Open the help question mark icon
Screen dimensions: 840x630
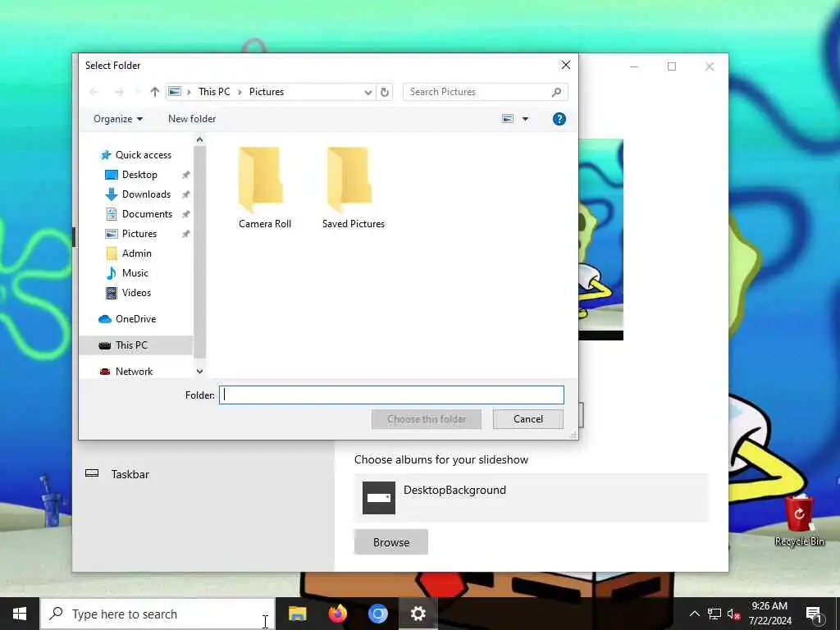pos(559,119)
